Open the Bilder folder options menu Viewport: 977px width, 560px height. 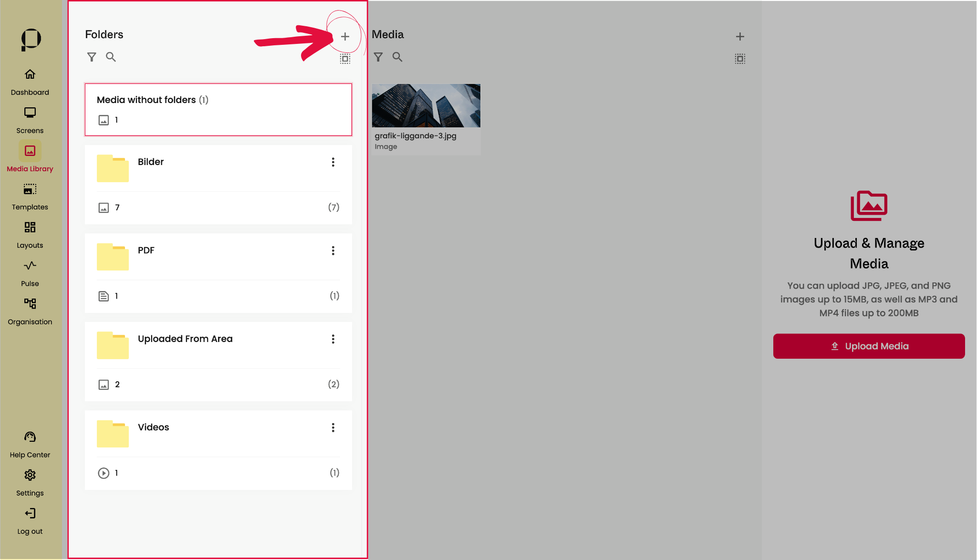coord(333,162)
